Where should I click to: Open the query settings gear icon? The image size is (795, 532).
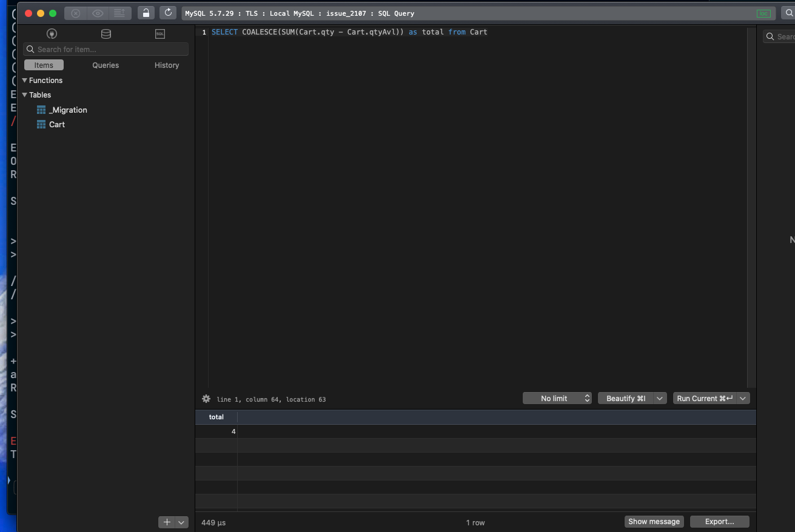point(206,399)
